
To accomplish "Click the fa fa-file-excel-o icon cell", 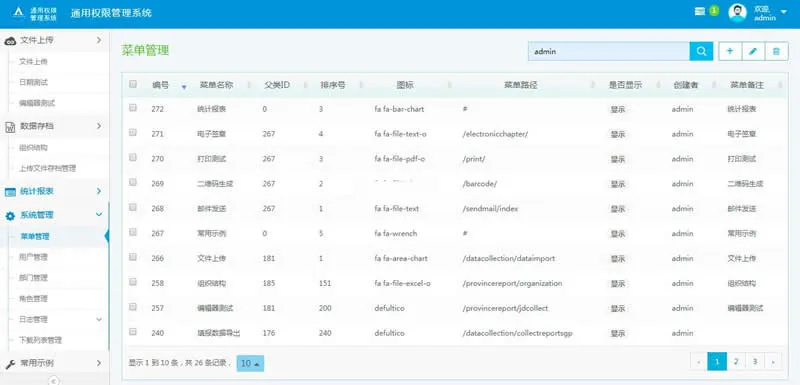I will pyautogui.click(x=403, y=284).
